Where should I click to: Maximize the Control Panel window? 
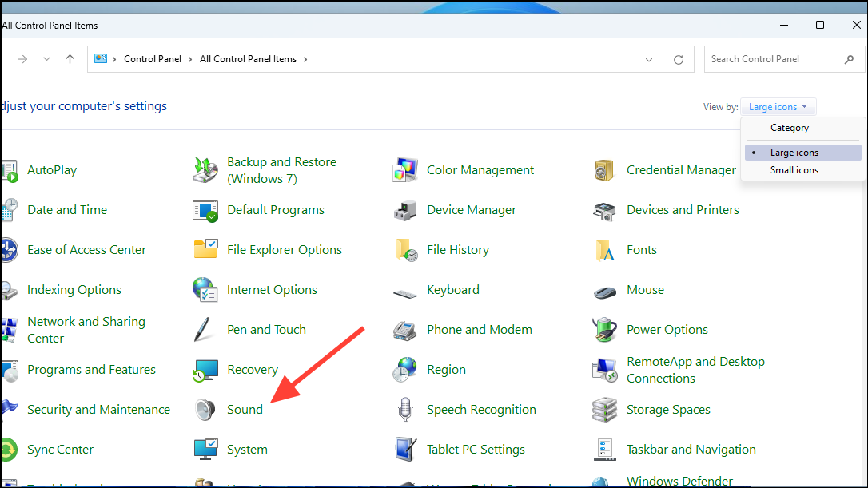pos(820,25)
